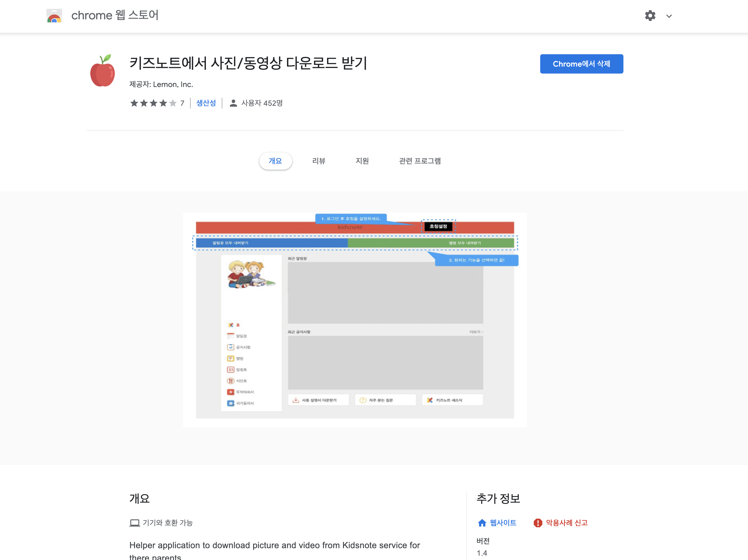This screenshot has width=748, height=560.
Task: Click the star rating icons
Action: coord(153,103)
